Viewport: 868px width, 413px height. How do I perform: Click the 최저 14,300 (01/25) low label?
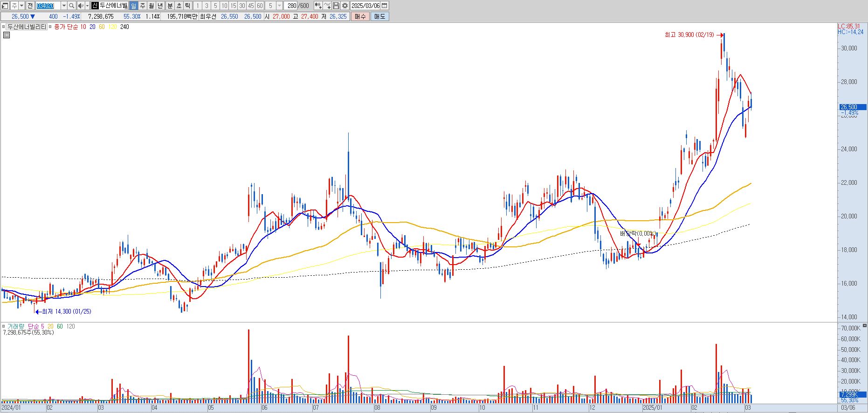[67, 311]
